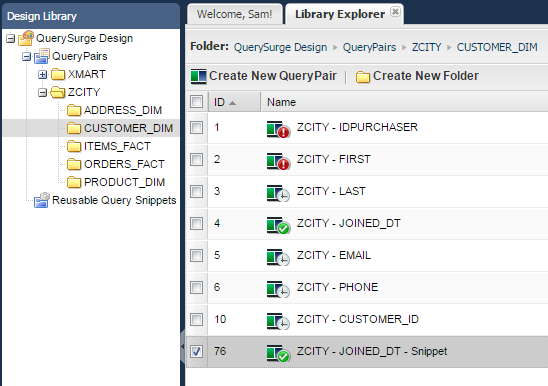The image size is (548, 386).
Task: Uncheck the box for row ID 76
Action: 196,351
